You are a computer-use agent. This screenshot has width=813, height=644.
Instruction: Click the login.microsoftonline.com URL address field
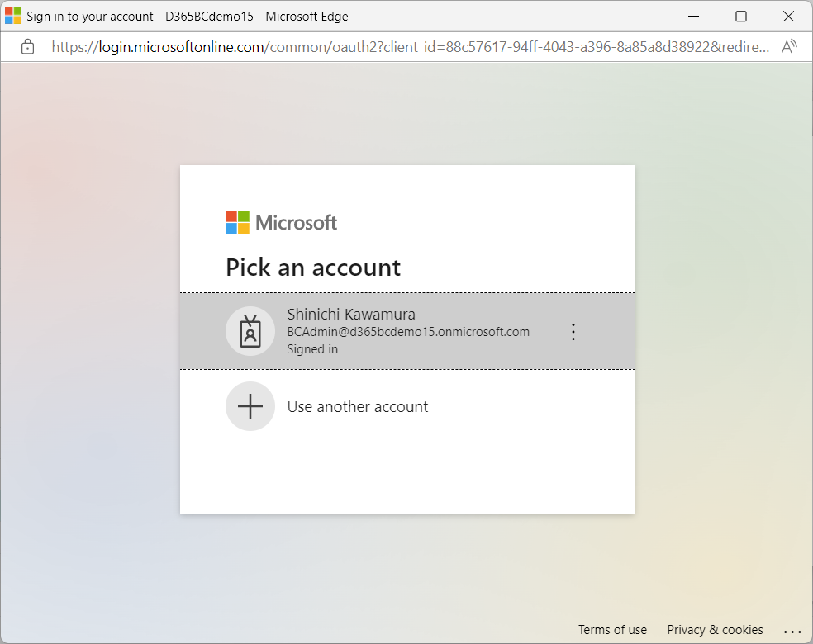point(410,47)
